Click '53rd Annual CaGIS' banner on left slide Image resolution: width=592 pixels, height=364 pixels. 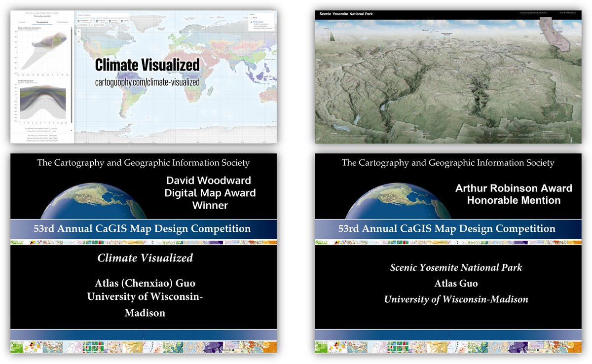[x=144, y=229]
